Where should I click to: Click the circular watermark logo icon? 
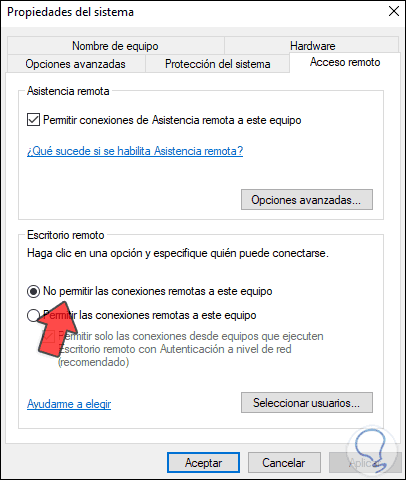point(372,449)
